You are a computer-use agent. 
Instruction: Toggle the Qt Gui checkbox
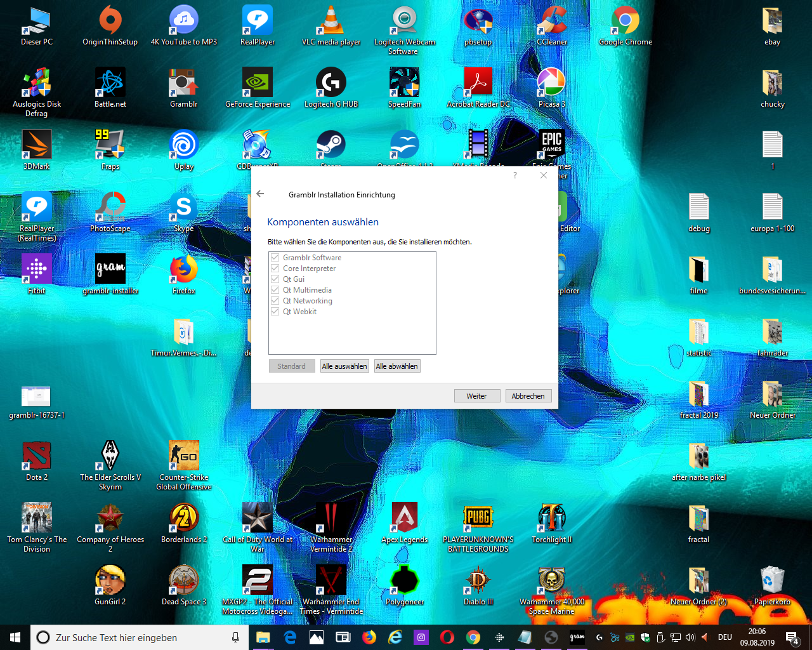[275, 279]
